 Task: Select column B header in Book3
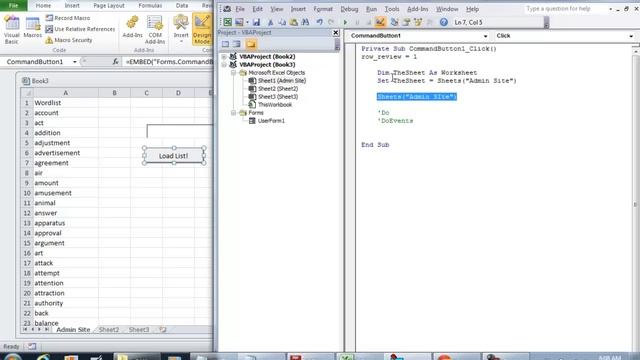[x=114, y=93]
